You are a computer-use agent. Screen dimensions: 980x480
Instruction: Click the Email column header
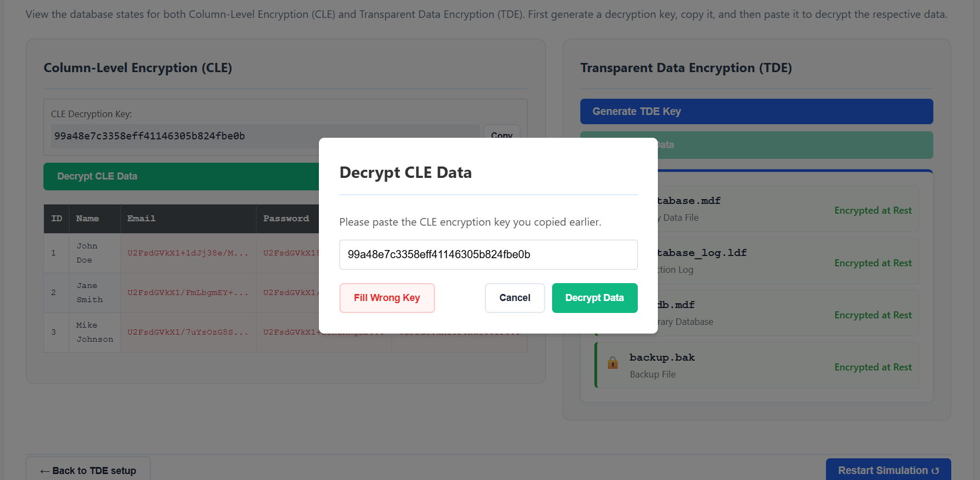click(x=142, y=219)
